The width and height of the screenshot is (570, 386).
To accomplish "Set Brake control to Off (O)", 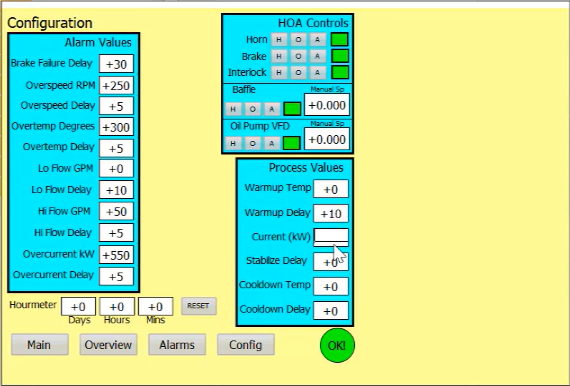I will 298,56.
